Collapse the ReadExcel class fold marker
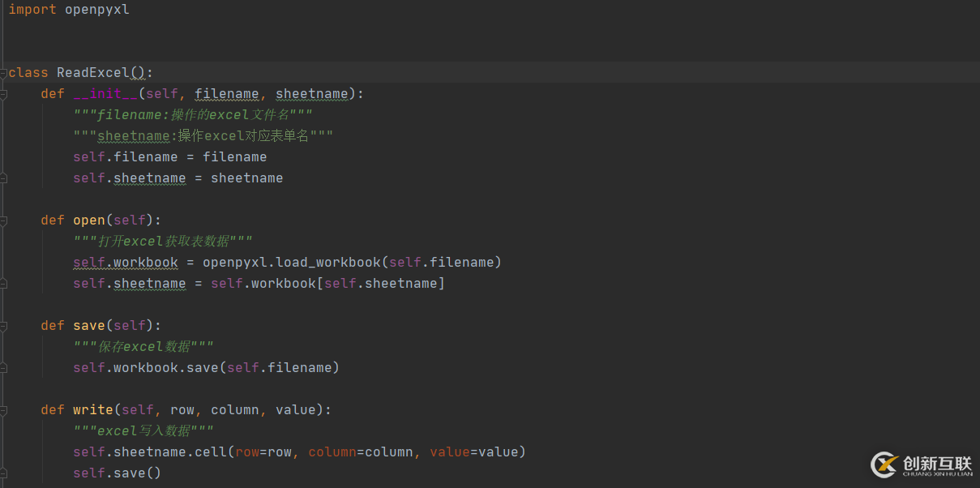The image size is (980, 488). click(3, 73)
